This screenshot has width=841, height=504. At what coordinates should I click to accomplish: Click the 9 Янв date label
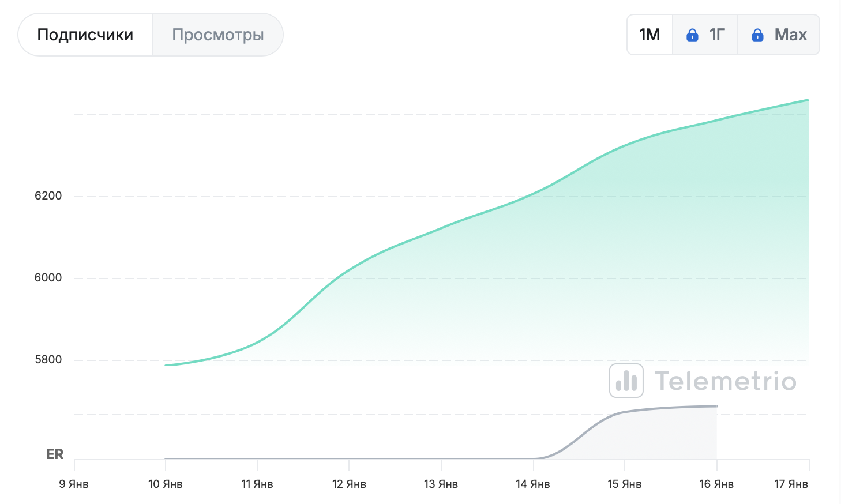[74, 484]
